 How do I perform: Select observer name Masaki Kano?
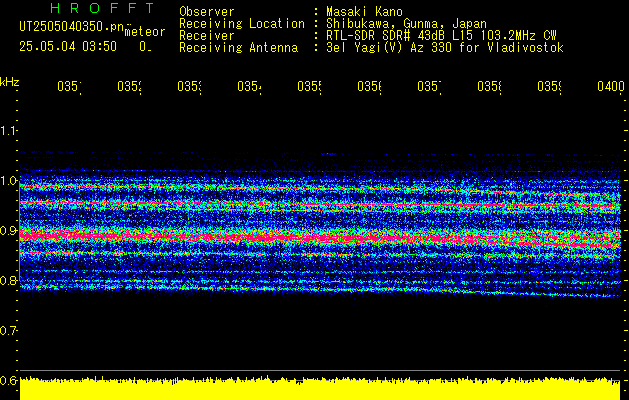(364, 11)
